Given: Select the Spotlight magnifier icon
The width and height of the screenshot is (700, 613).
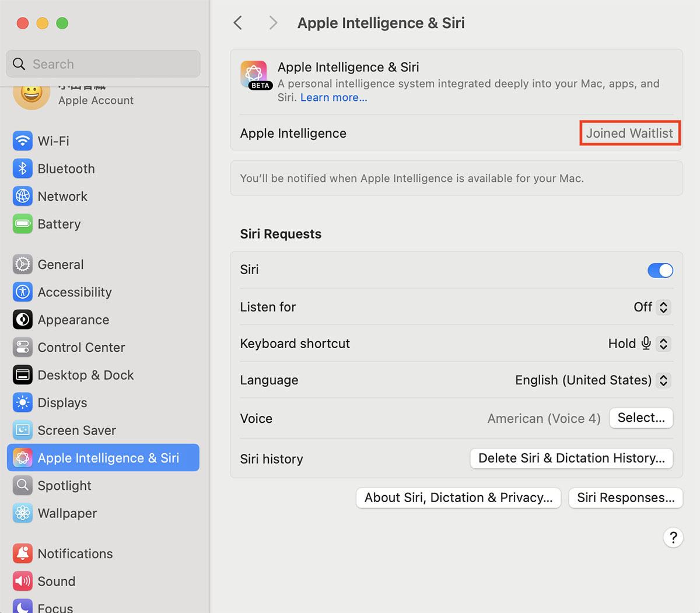Looking at the screenshot, I should [x=23, y=486].
